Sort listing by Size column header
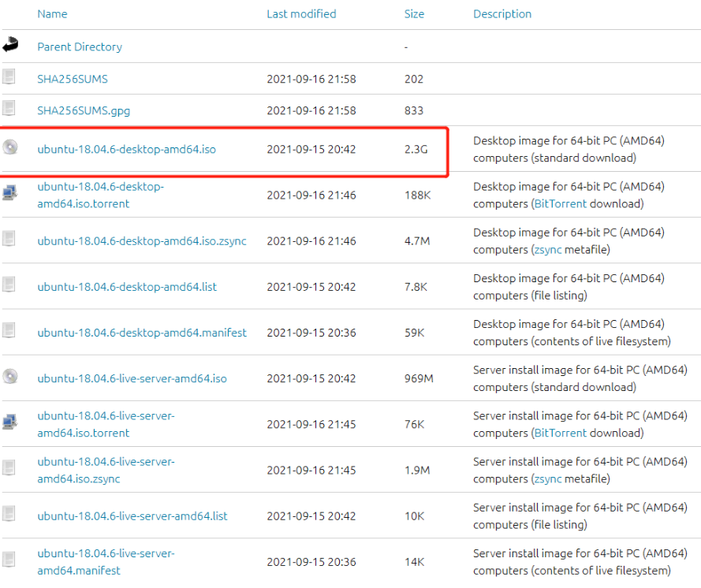 coord(415,14)
